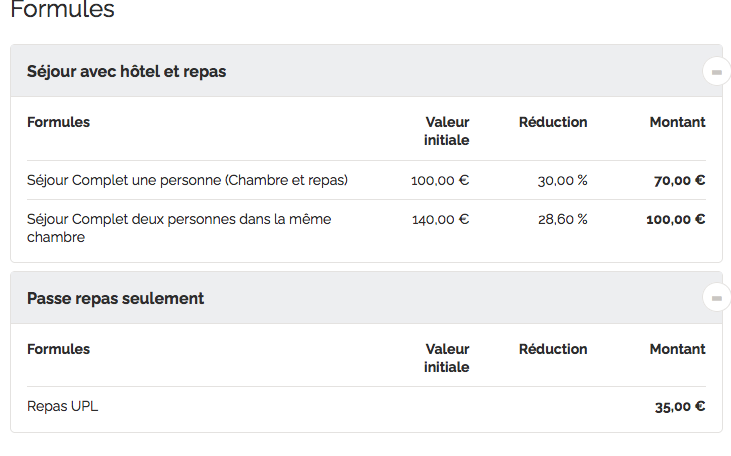
Task: Select Réduction header in Passe repas table
Action: click(553, 349)
